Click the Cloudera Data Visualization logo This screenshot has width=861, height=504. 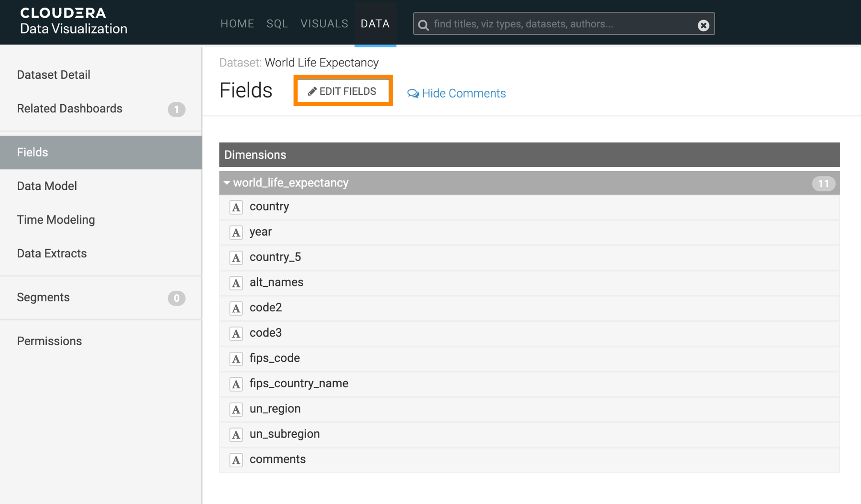pyautogui.click(x=74, y=22)
